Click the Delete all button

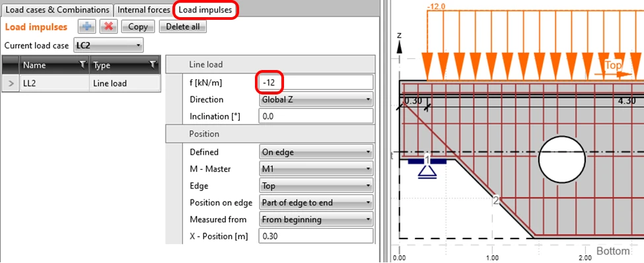point(183,26)
